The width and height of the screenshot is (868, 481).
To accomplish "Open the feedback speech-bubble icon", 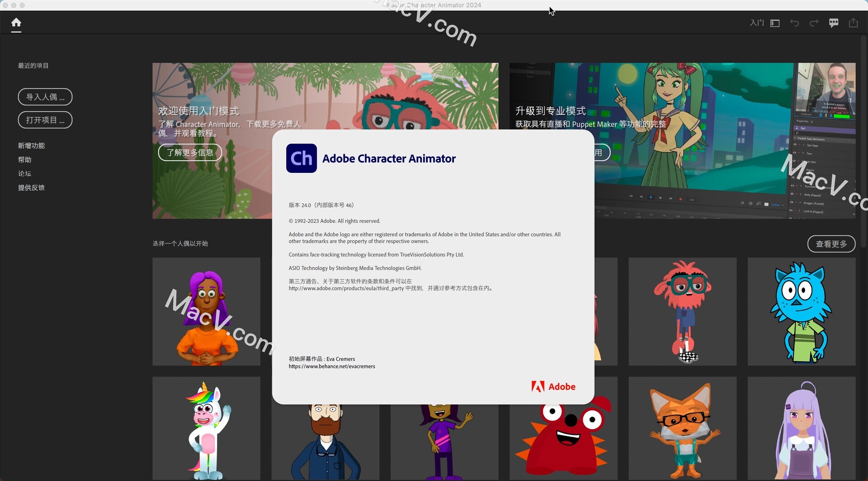I will point(834,23).
